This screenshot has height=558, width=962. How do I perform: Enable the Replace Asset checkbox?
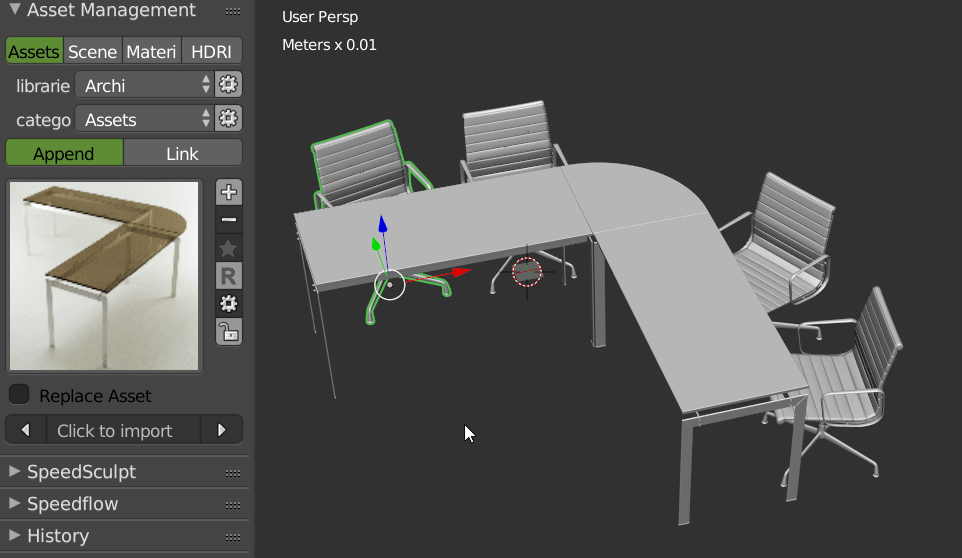pyautogui.click(x=20, y=394)
